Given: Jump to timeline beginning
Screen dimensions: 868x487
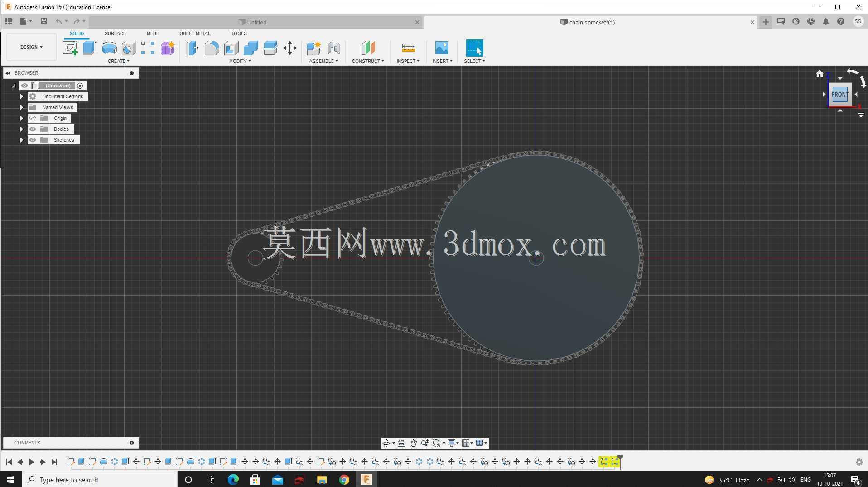Looking at the screenshot, I should click(x=9, y=462).
